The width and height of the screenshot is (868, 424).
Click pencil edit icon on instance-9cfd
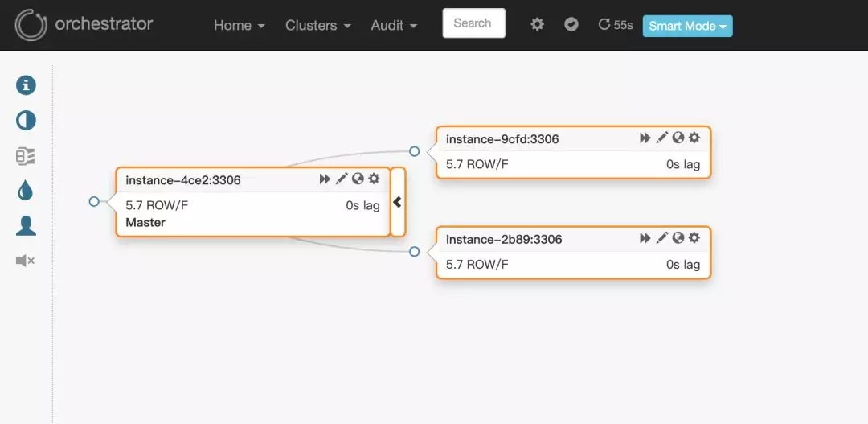pos(661,138)
